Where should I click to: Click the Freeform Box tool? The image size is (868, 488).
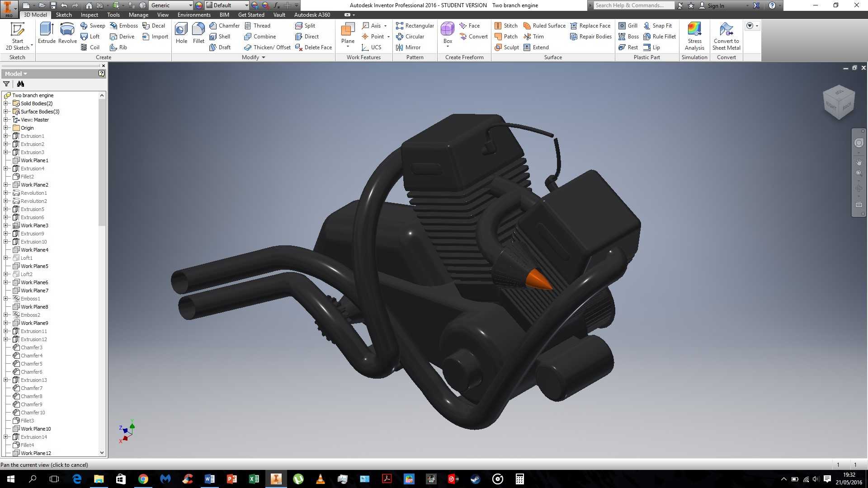448,34
